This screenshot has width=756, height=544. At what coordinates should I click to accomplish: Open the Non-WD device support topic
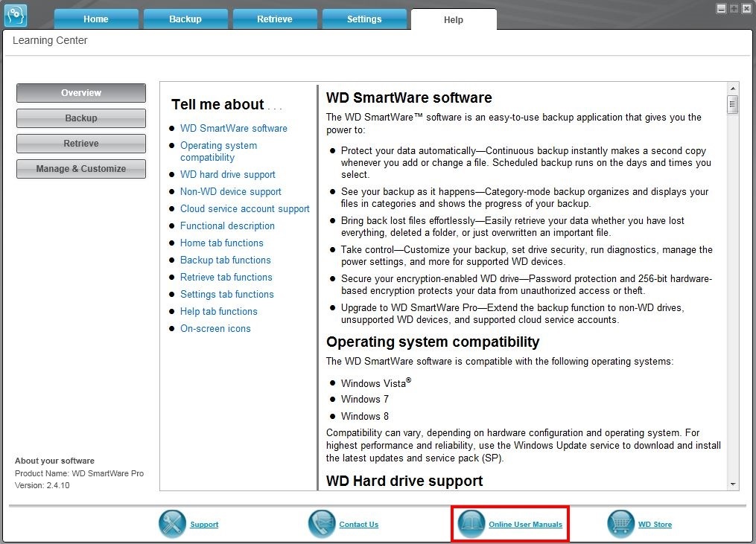pyautogui.click(x=230, y=191)
